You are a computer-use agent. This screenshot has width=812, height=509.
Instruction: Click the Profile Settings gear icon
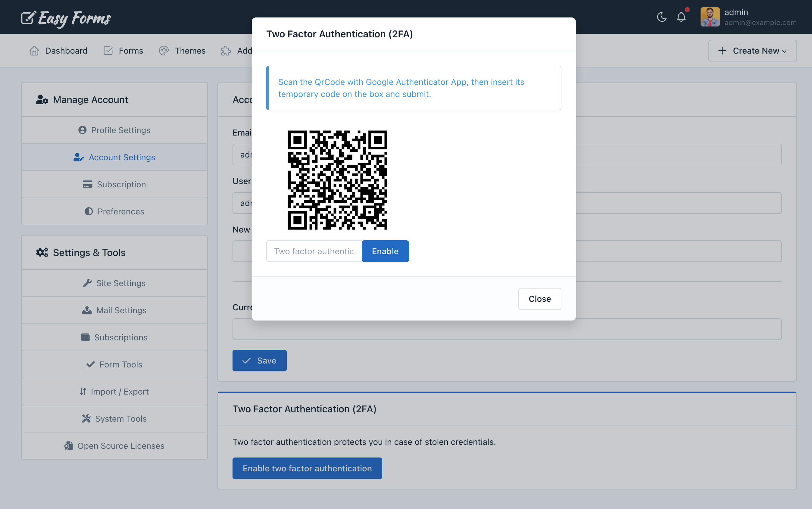(x=83, y=130)
